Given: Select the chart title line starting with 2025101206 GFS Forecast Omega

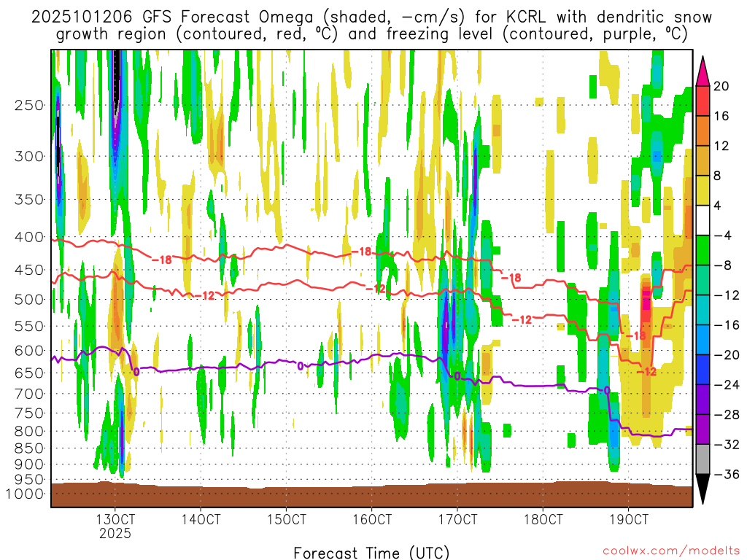Looking at the screenshot, I should [x=371, y=17].
